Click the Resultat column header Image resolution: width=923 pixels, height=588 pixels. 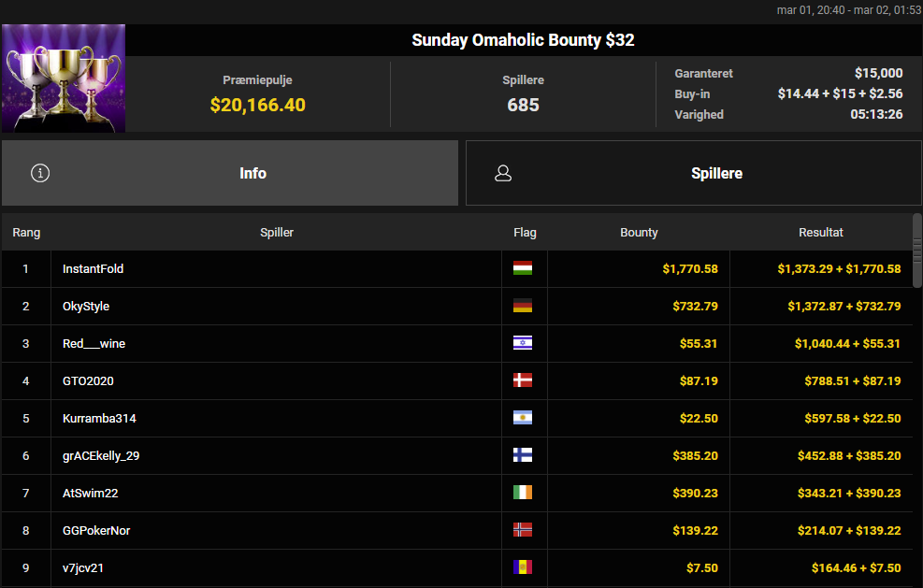[x=820, y=233]
